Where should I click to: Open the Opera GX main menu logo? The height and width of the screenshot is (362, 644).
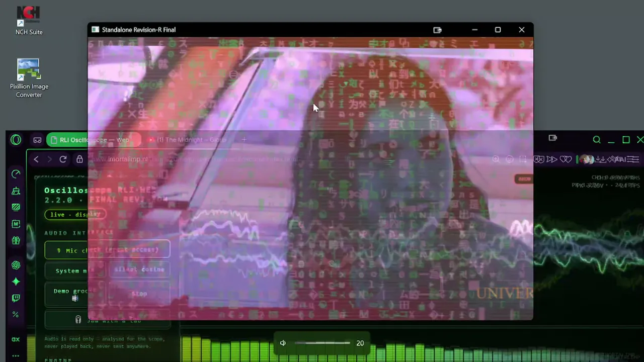click(16, 140)
